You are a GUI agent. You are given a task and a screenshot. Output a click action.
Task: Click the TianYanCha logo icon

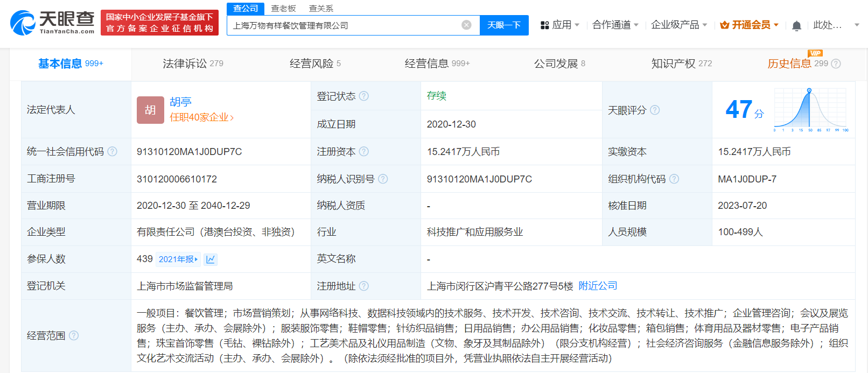23,23
